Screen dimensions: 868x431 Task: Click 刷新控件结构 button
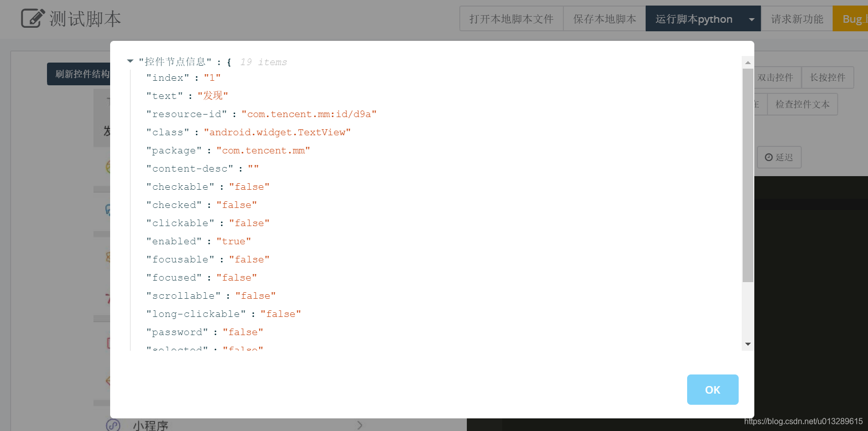click(79, 74)
